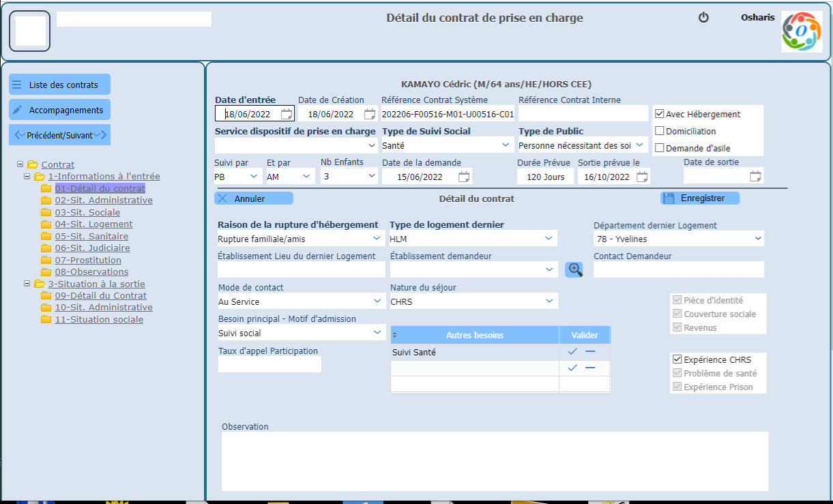Open 09-Détail du Contrat tree item
The image size is (833, 504).
[x=101, y=295]
